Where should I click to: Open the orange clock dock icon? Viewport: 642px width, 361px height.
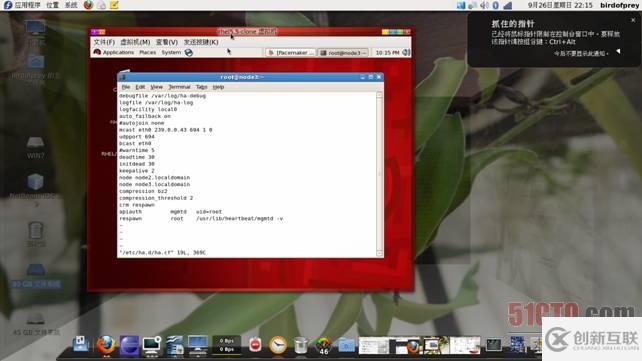coord(278,345)
